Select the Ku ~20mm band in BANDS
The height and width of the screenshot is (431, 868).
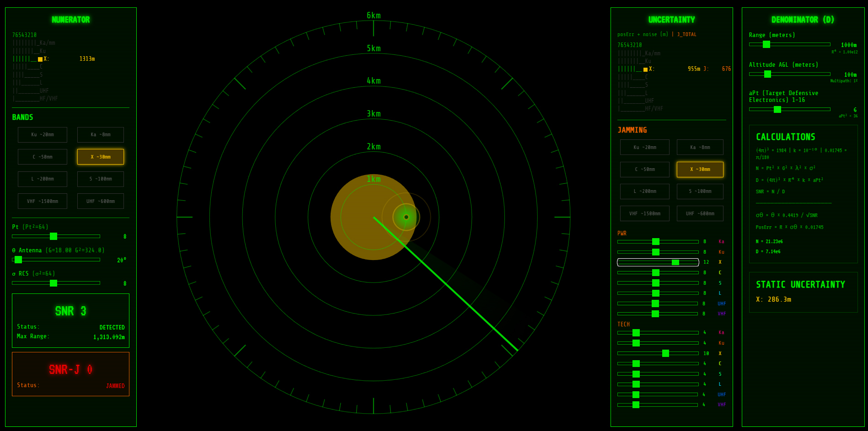(x=43, y=135)
